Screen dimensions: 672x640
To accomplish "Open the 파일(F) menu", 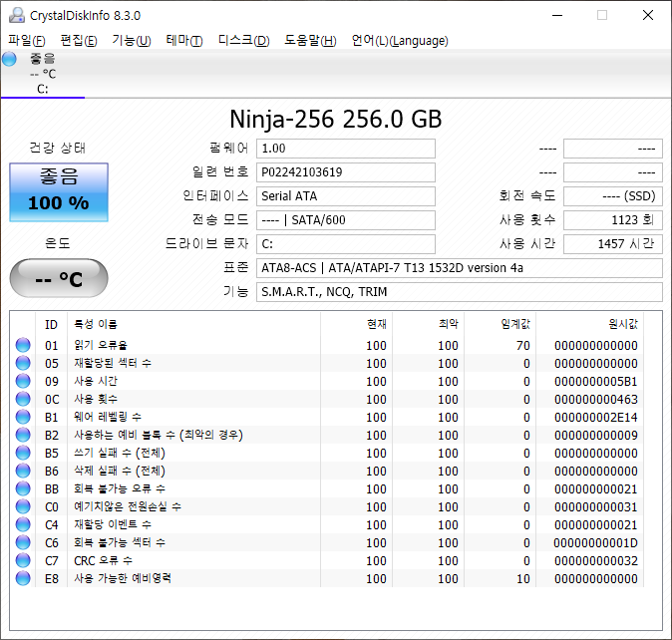I will click(x=26, y=41).
